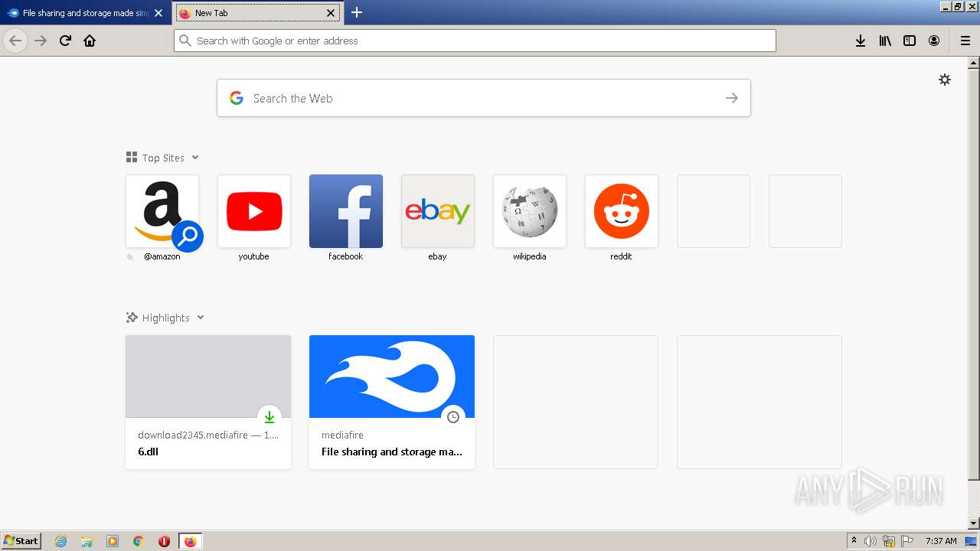The width and height of the screenshot is (980, 551).
Task: Open the Windows Start menu
Action: (21, 541)
